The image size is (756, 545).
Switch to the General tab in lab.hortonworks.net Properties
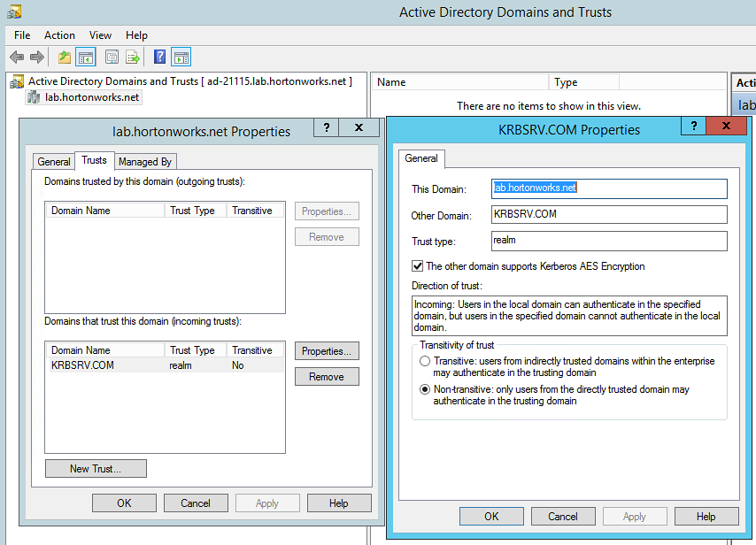point(54,162)
